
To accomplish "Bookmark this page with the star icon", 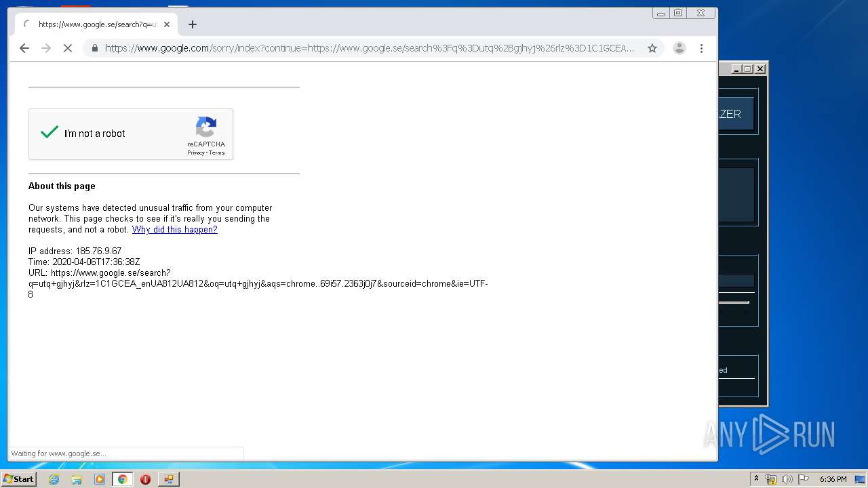I will point(652,48).
